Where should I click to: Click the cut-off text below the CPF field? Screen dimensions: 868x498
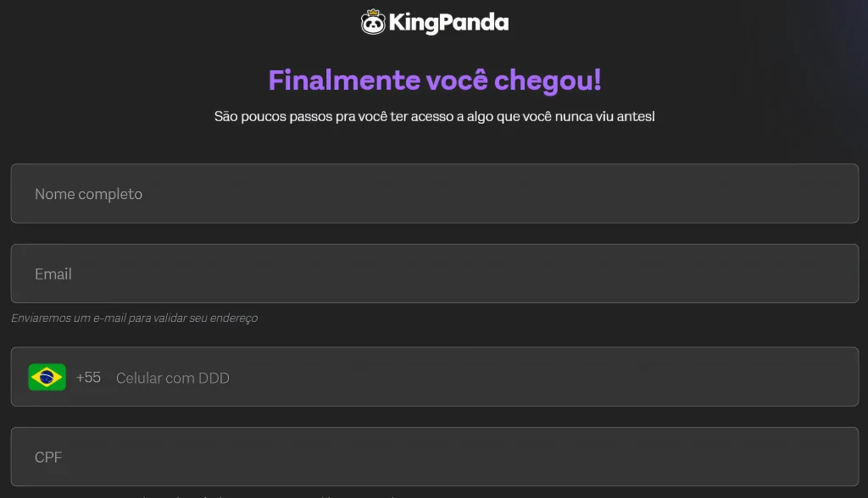click(x=265, y=495)
